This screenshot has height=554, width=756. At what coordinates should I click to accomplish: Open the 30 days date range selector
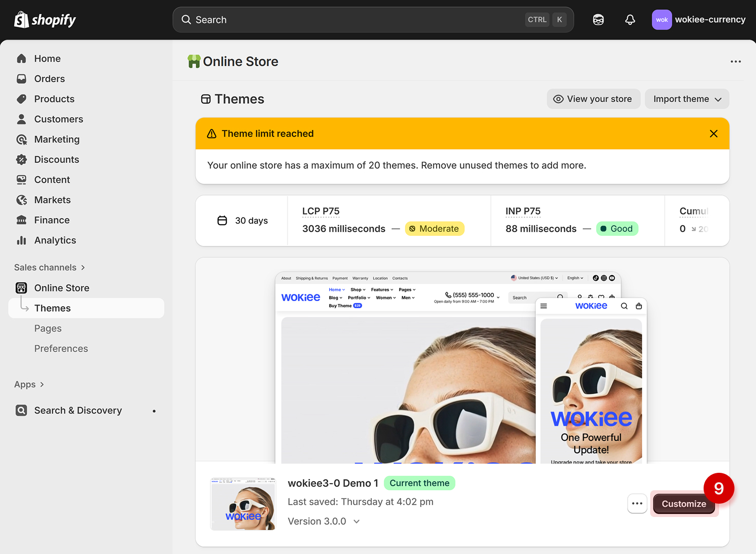tap(242, 220)
